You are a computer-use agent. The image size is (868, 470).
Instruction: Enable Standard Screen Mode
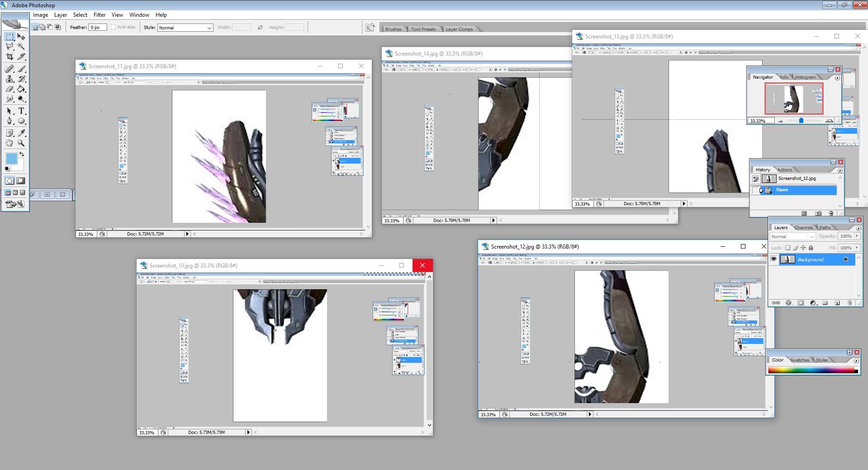(8, 193)
